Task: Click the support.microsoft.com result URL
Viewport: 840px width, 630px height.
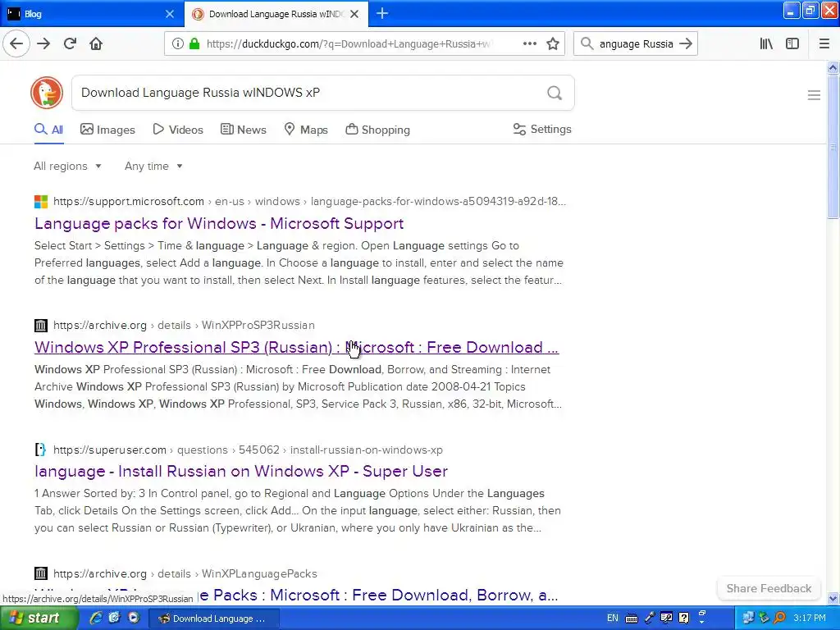Action: coord(309,202)
